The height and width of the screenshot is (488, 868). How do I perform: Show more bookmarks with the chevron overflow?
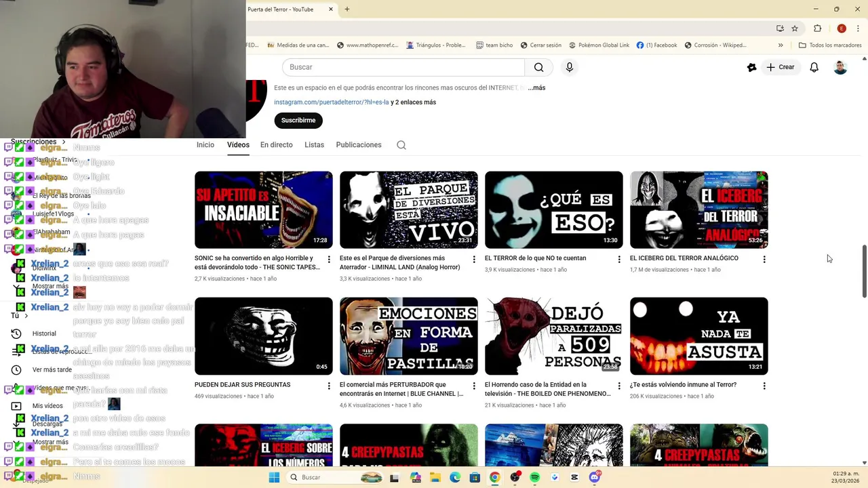[781, 45]
